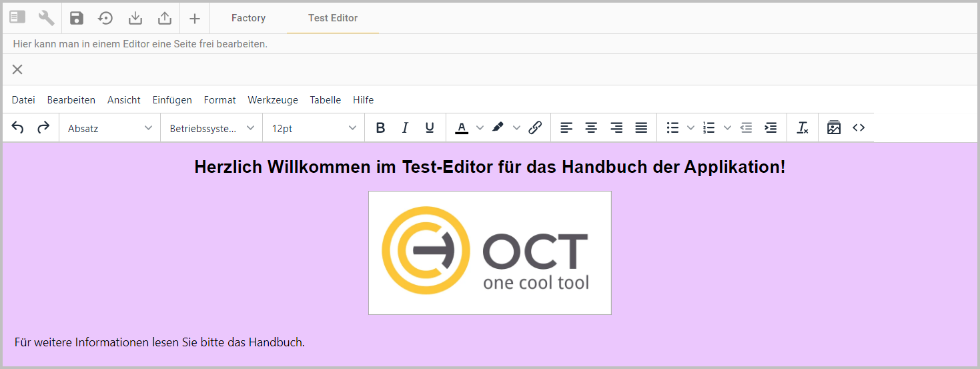Toggle bold formatting

coord(380,128)
